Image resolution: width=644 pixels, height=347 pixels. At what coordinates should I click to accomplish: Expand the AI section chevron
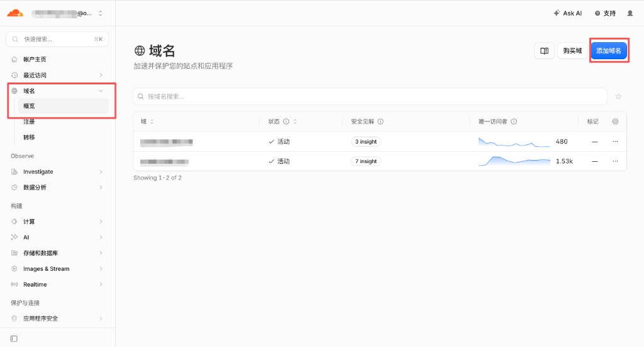(x=101, y=237)
